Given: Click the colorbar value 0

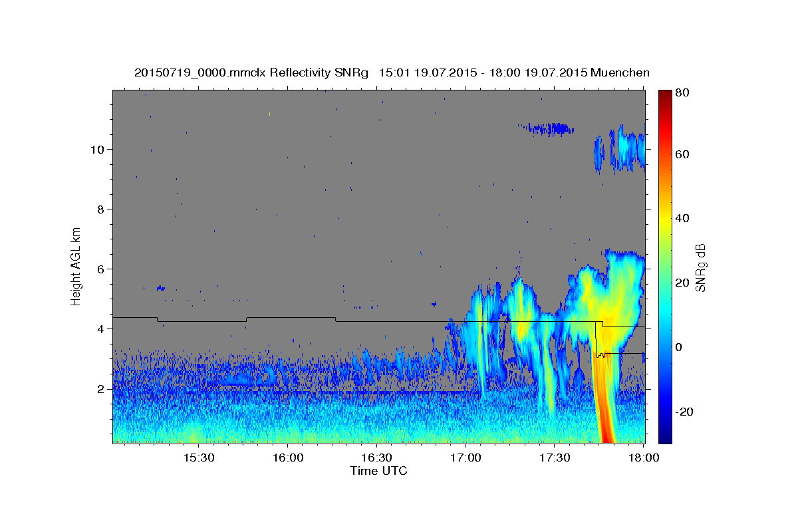Looking at the screenshot, I should 680,347.
